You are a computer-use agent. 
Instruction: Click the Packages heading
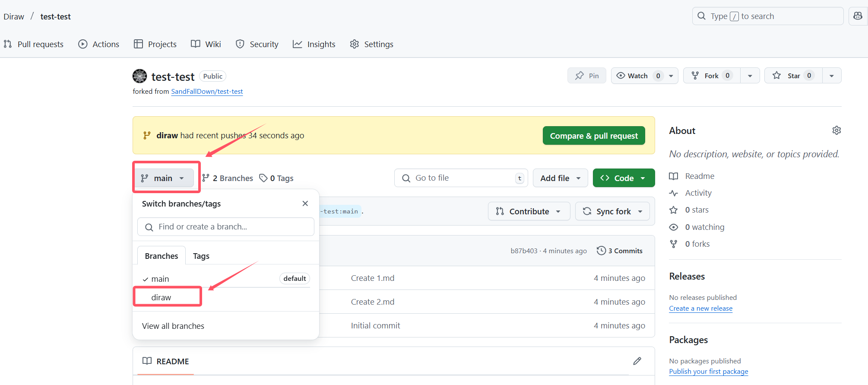tap(688, 340)
